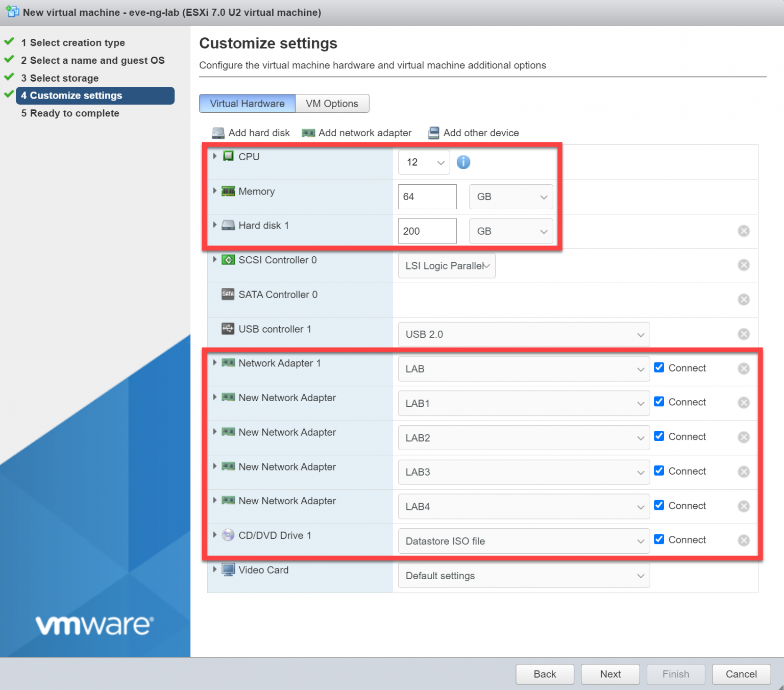
Task: Go to step 1 Select creation type
Action: pos(73,43)
